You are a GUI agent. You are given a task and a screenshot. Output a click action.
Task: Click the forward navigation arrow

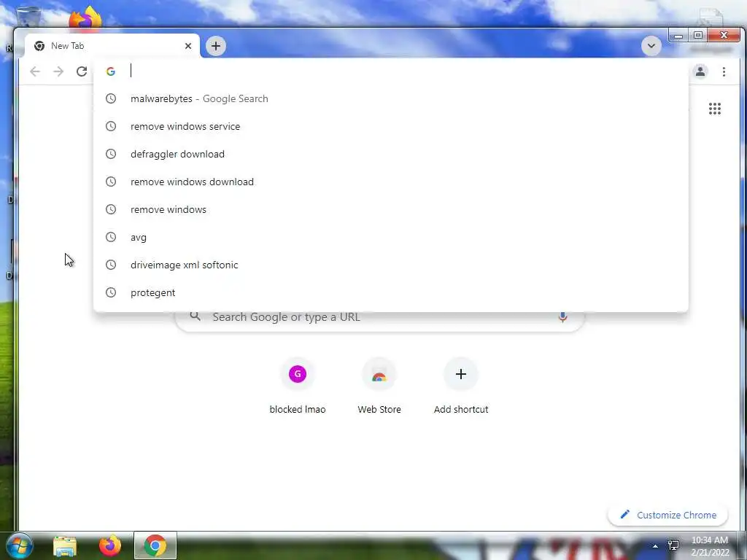coord(58,71)
